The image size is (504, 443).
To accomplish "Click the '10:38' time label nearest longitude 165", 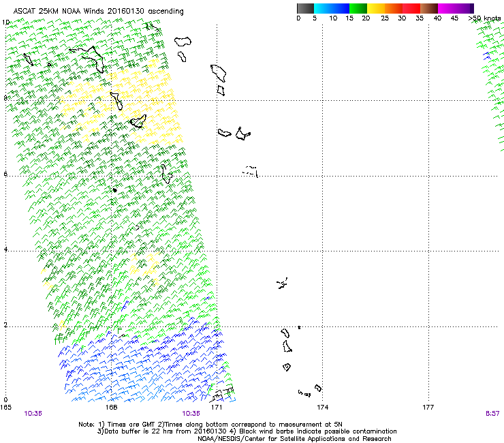I will click(33, 414).
